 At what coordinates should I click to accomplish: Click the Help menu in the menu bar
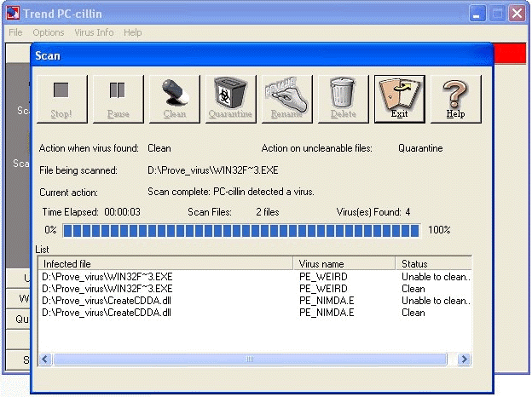pyautogui.click(x=132, y=32)
